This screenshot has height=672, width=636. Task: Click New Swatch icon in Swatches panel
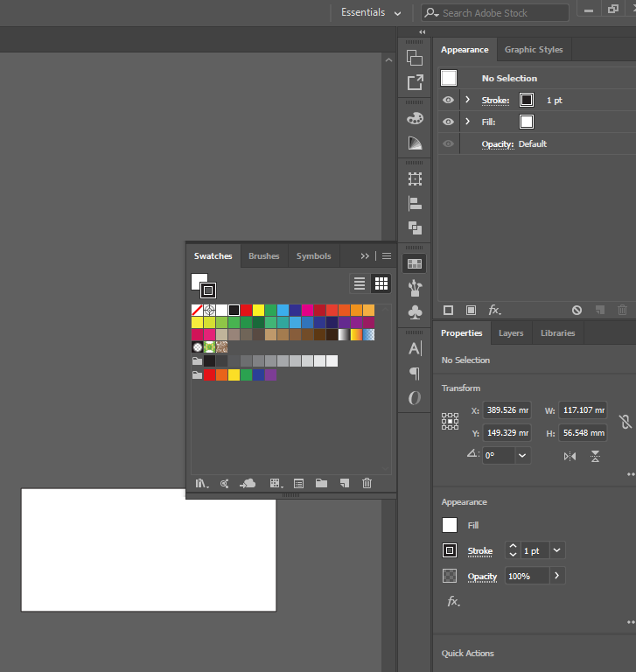tap(345, 483)
